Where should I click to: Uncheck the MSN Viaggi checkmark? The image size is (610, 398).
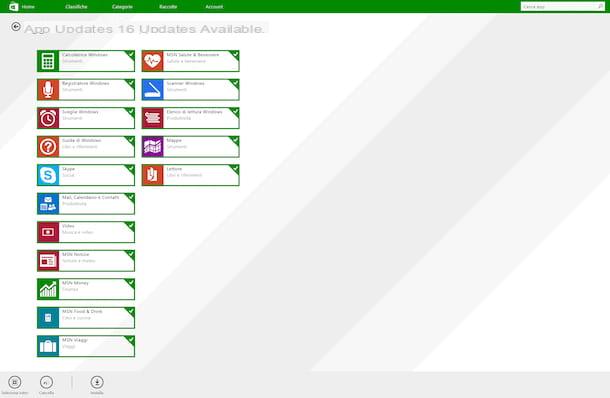click(131, 339)
